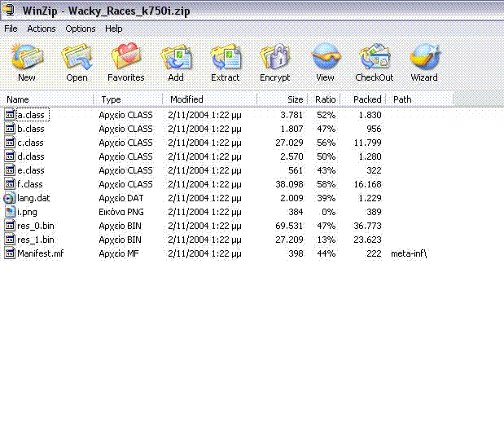This screenshot has width=504, height=427.
Task: Open the File menu
Action: [11, 29]
